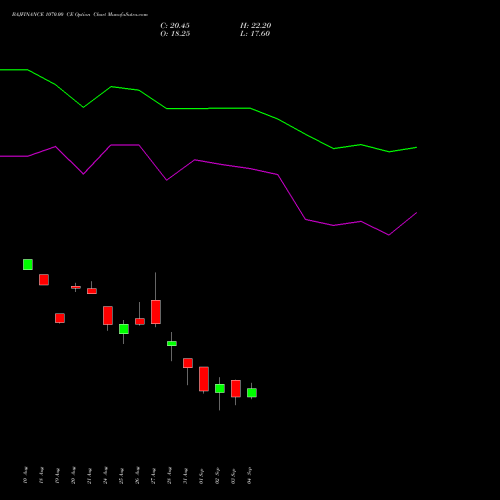This screenshot has width=500, height=500.
Task: Click the low value L: 17.60
Action: pyautogui.click(x=255, y=34)
